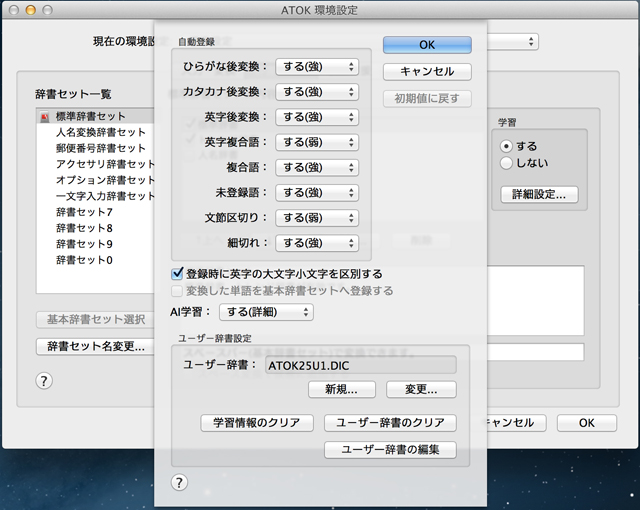
Task: Open the 未登録語 dropdown
Action: click(x=317, y=193)
